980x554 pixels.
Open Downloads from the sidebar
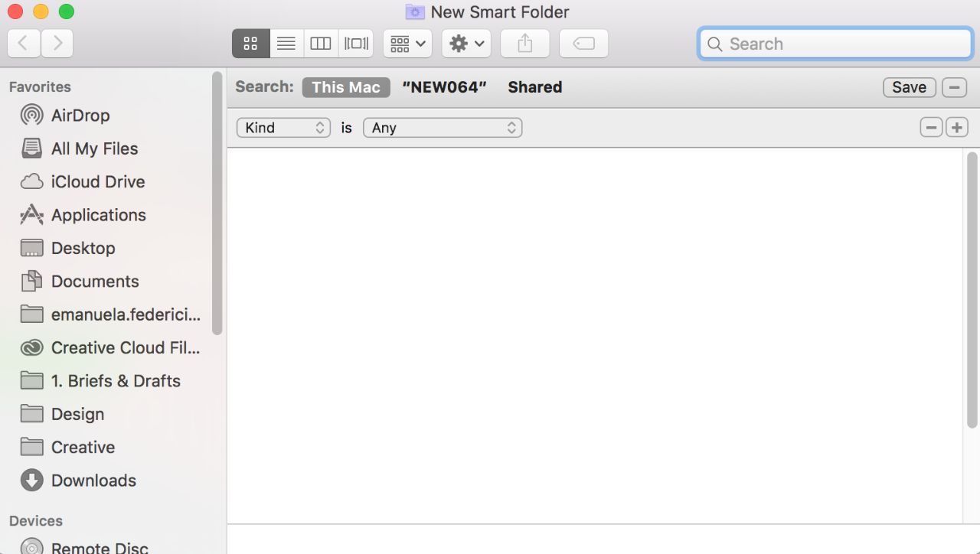(93, 481)
